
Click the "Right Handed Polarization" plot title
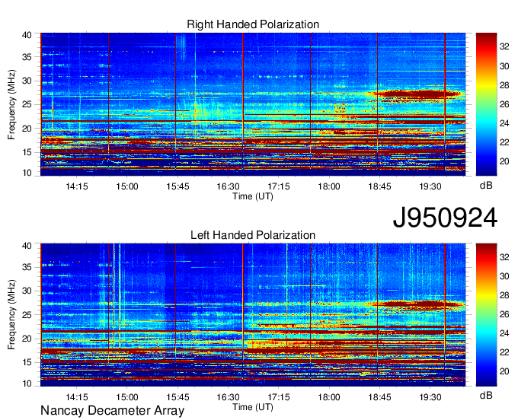coord(253,24)
